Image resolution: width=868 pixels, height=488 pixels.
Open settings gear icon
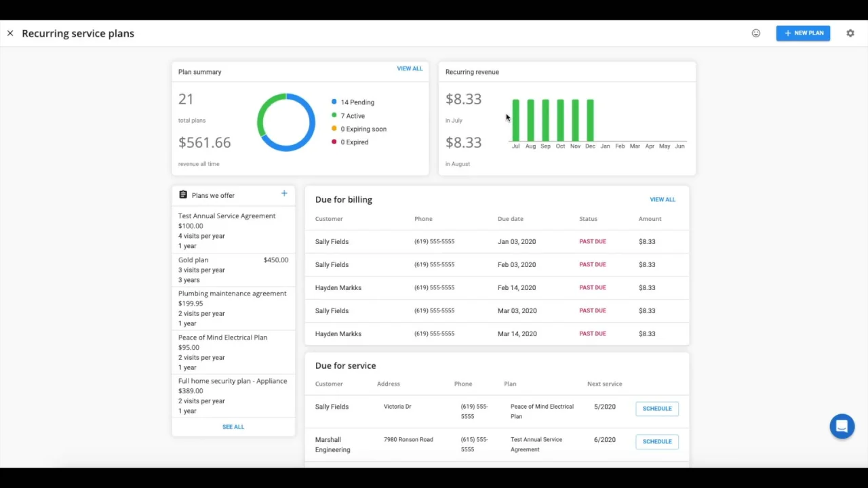click(x=850, y=33)
